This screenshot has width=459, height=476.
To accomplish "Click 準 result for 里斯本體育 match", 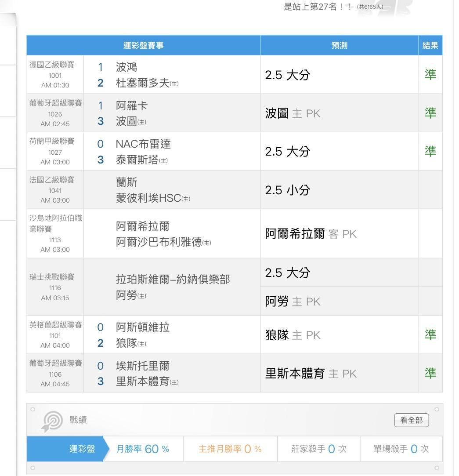I will pos(430,373).
